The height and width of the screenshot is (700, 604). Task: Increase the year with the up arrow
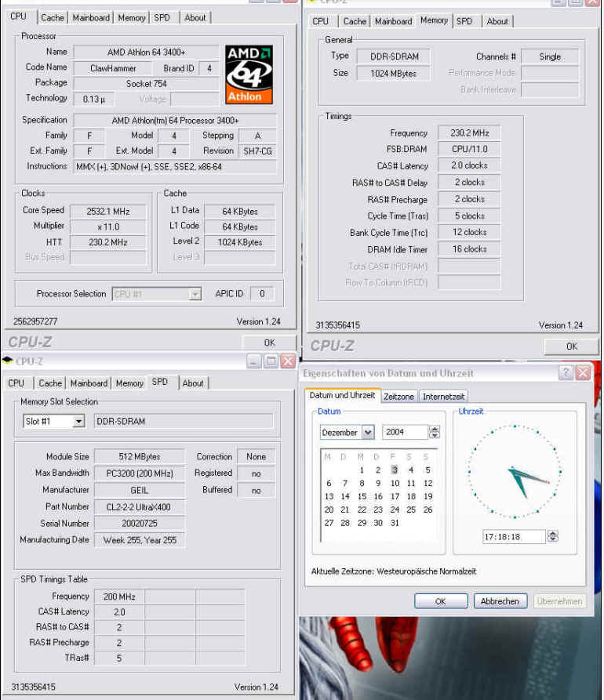pyautogui.click(x=435, y=429)
